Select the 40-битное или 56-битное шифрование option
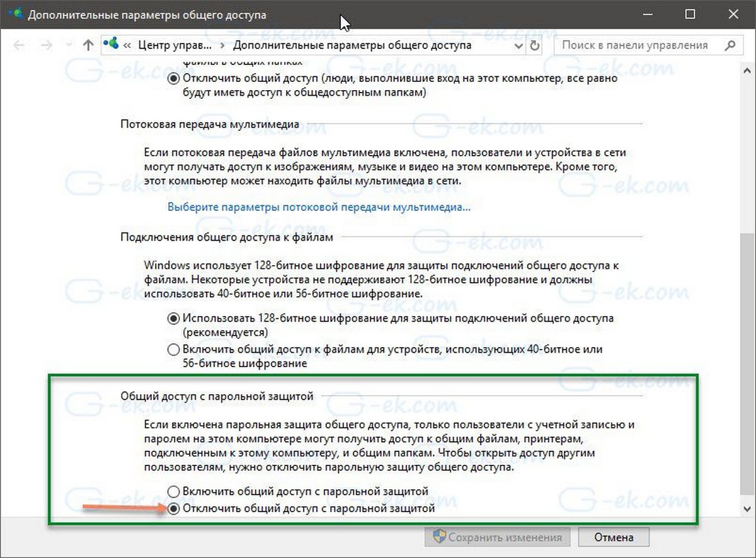This screenshot has width=756, height=558. tap(173, 349)
